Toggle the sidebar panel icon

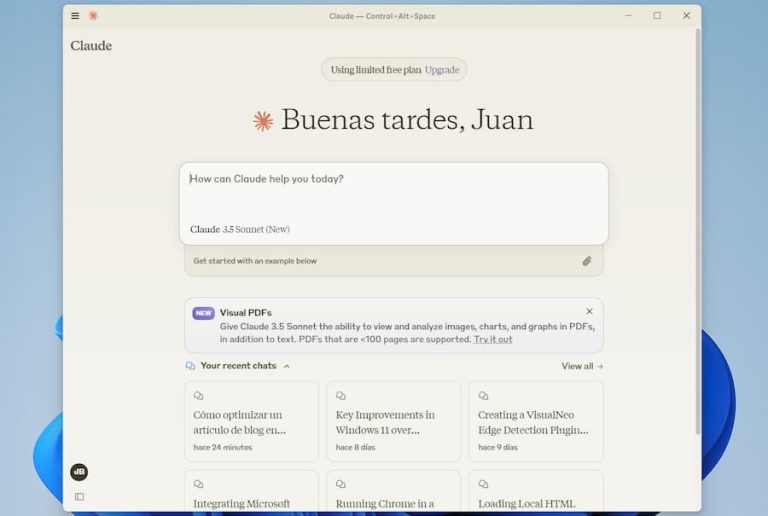[x=79, y=497]
